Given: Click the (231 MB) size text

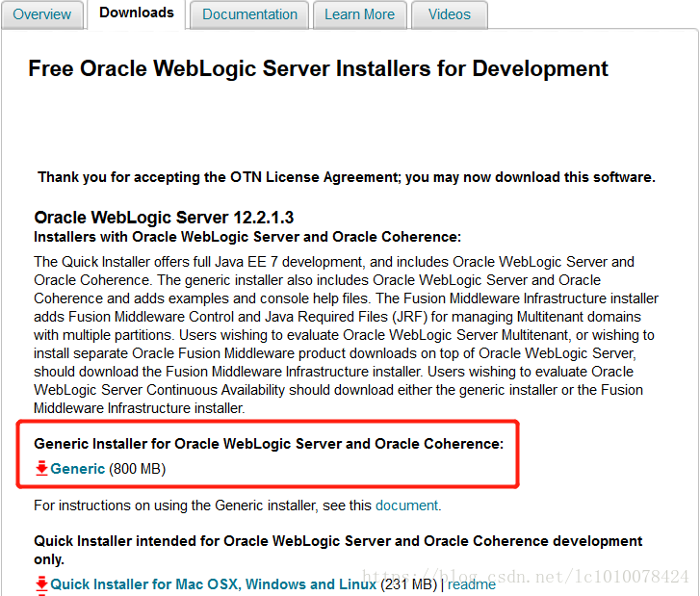Looking at the screenshot, I should coord(409,584).
